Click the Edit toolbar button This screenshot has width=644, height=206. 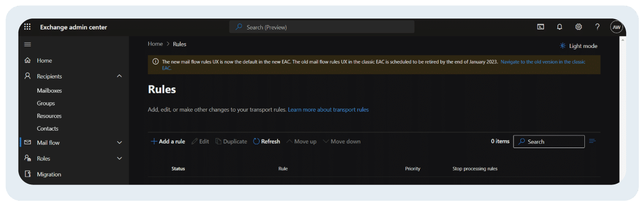(201, 141)
